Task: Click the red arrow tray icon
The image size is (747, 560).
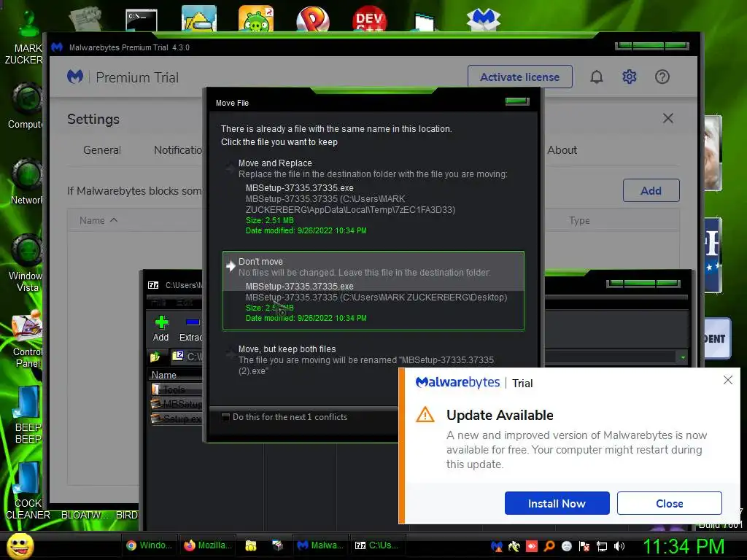Action: point(532,546)
